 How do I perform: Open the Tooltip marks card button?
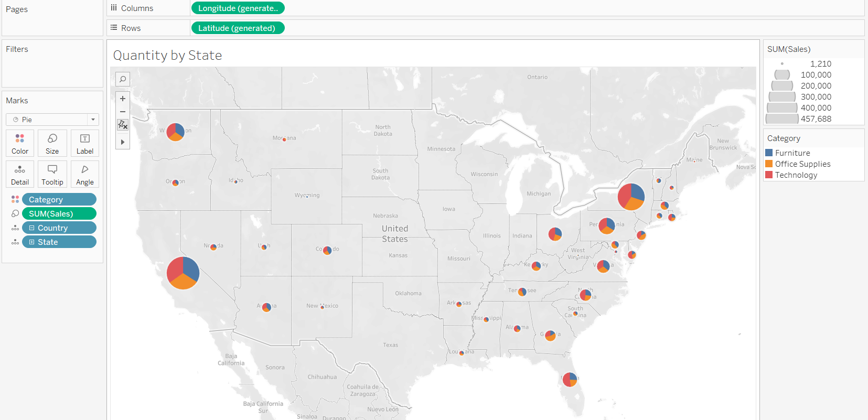coord(52,174)
